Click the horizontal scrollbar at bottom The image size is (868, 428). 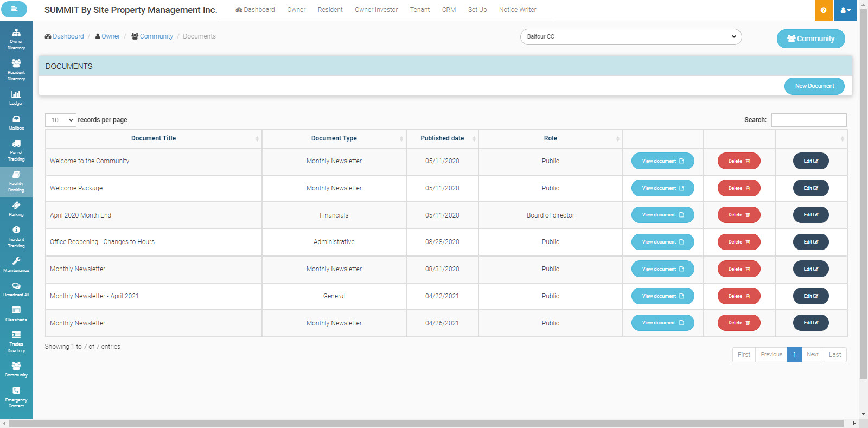click(426, 424)
